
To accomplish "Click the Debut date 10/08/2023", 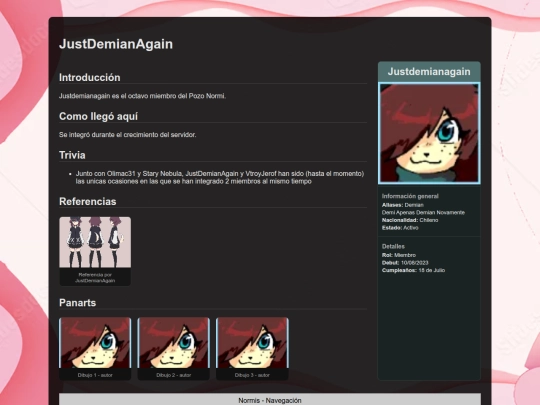I will (x=415, y=263).
